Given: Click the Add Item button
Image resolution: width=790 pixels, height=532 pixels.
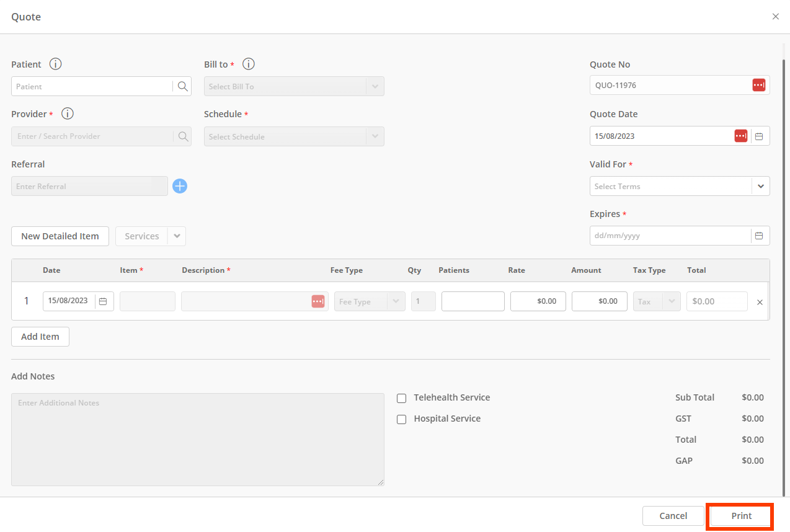Looking at the screenshot, I should 40,337.
